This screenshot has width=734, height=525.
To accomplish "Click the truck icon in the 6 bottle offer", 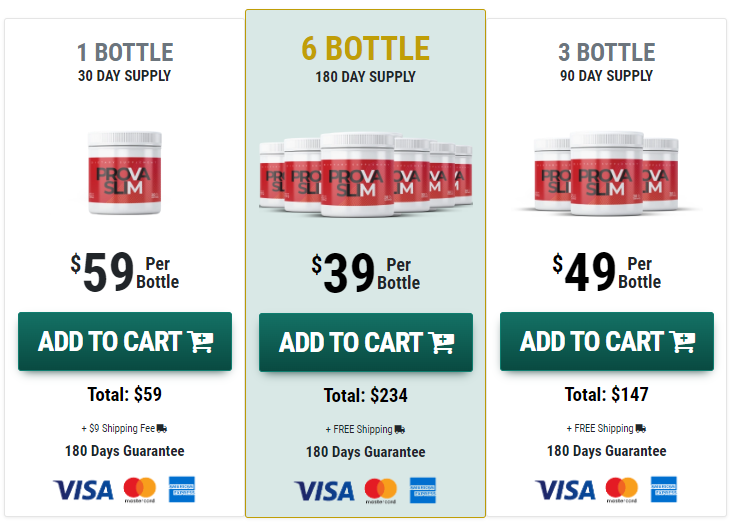I will coord(400,429).
